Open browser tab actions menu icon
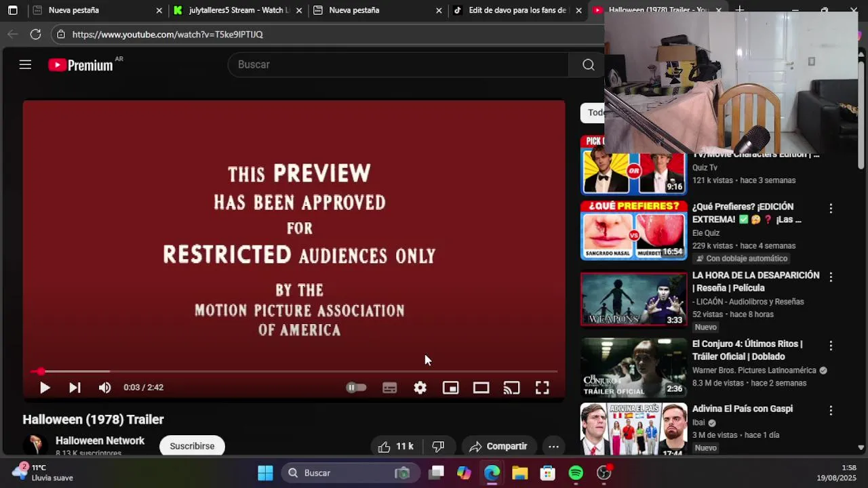Image resolution: width=868 pixels, height=488 pixels. pos(12,10)
